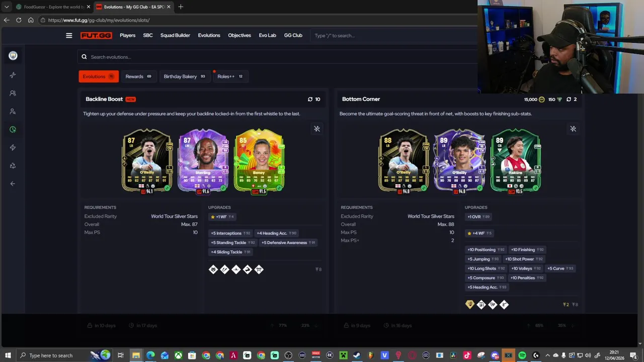Click the repeatable count icon next to 10

click(x=310, y=99)
